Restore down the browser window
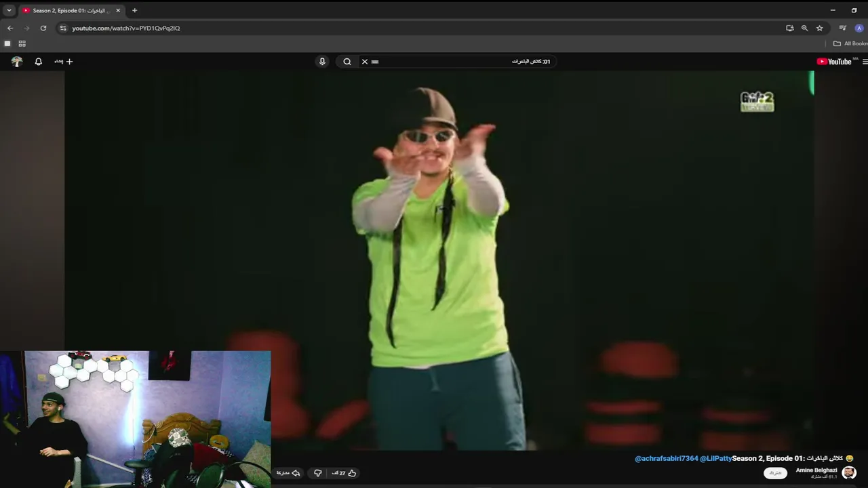Screen dimensions: 868x488 [854, 10]
